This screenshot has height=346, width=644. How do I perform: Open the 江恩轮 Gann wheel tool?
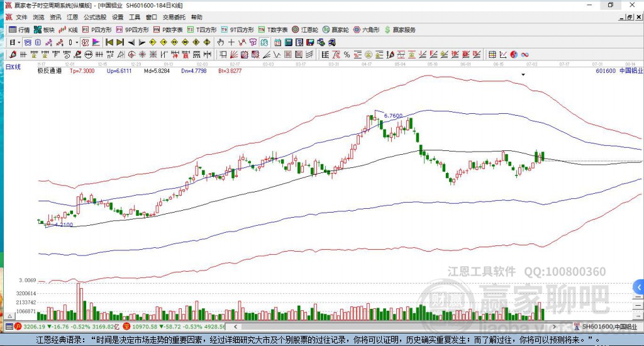point(305,30)
